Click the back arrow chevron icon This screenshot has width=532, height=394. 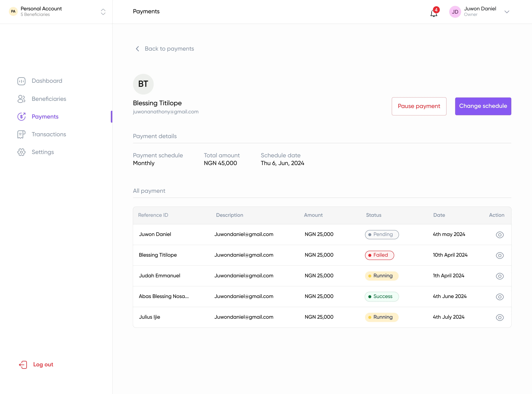[137, 49]
